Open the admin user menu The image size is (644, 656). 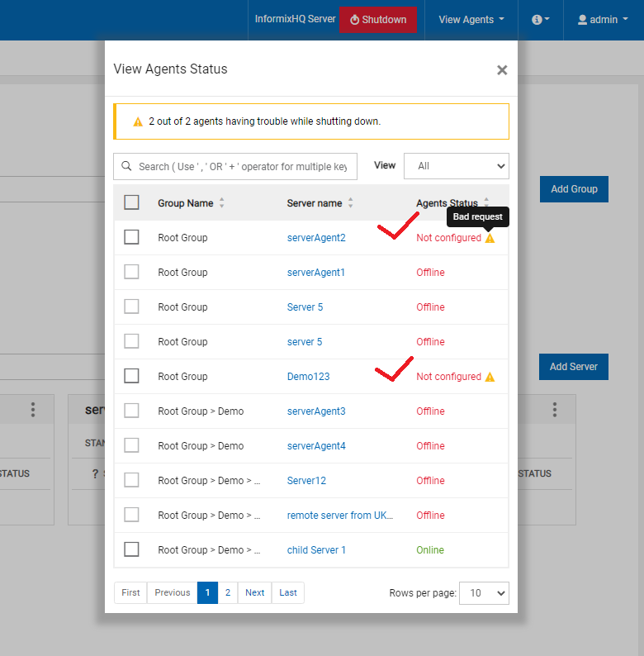coord(603,20)
